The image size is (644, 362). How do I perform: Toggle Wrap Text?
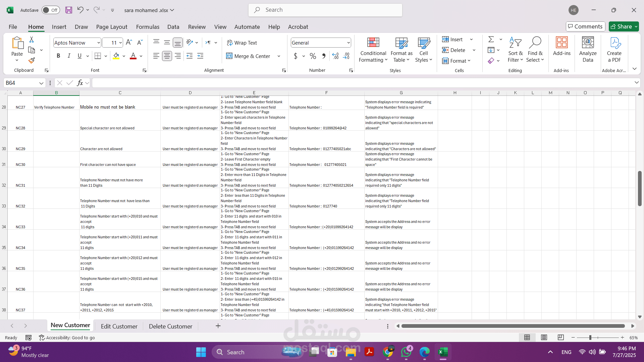tap(242, 43)
